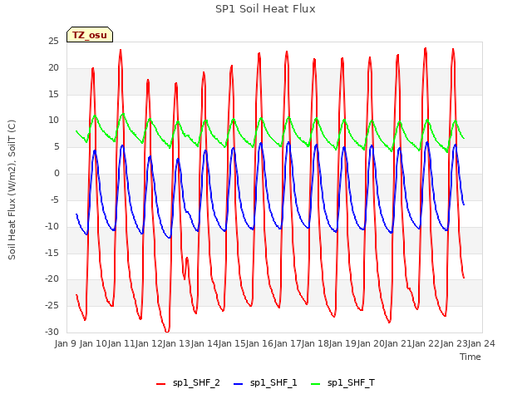
Task: Click the blue sp1_SHF_1 legend swatch
Action: tap(239, 383)
